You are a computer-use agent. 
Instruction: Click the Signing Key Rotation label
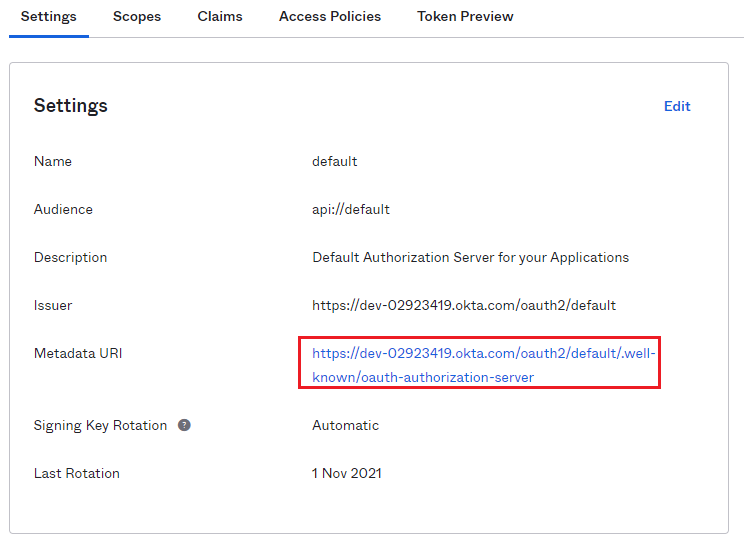[100, 425]
